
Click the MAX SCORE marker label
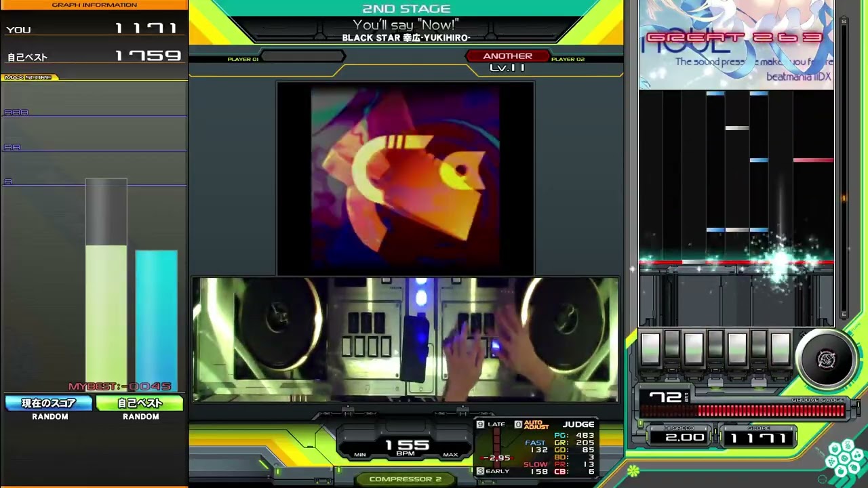tap(28, 77)
